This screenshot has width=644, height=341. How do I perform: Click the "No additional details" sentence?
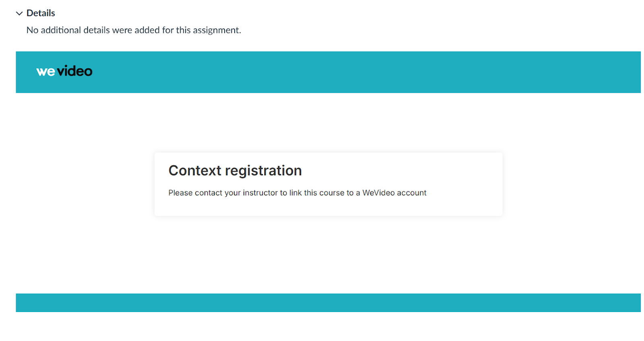coord(134,30)
